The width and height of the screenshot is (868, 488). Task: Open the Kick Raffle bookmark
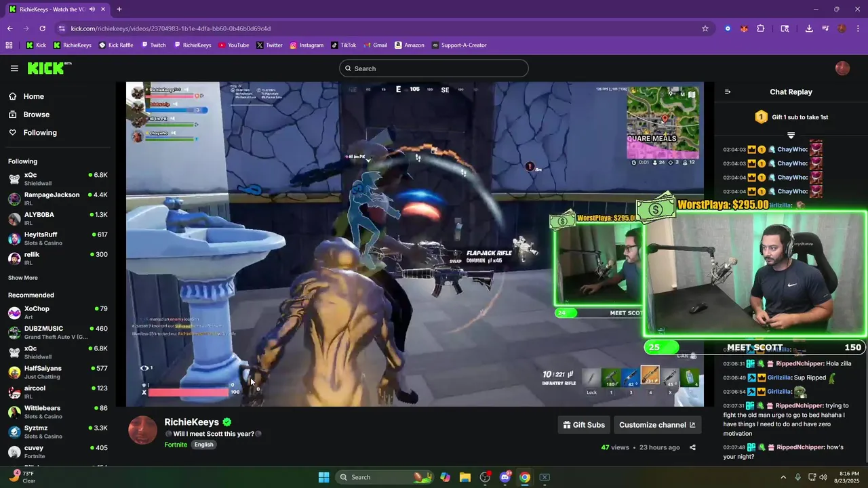tap(116, 45)
